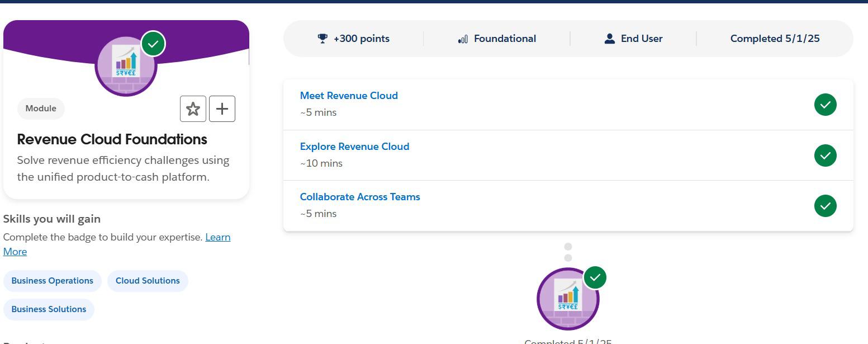Click the Module type label
The image size is (868, 344).
[41, 109]
